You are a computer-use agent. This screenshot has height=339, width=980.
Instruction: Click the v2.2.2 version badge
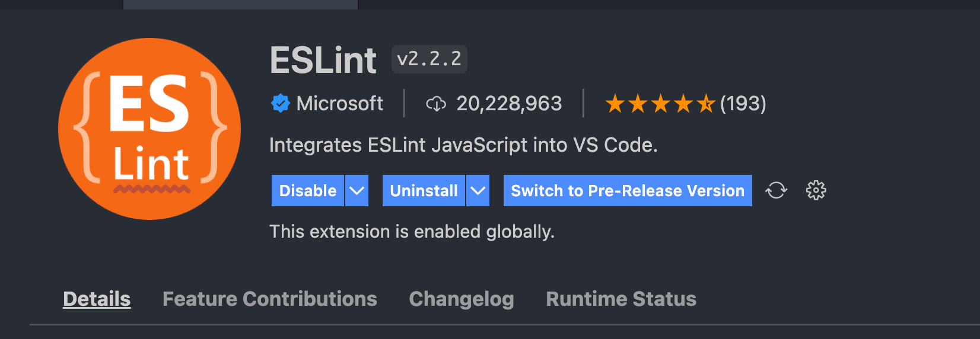pos(429,59)
